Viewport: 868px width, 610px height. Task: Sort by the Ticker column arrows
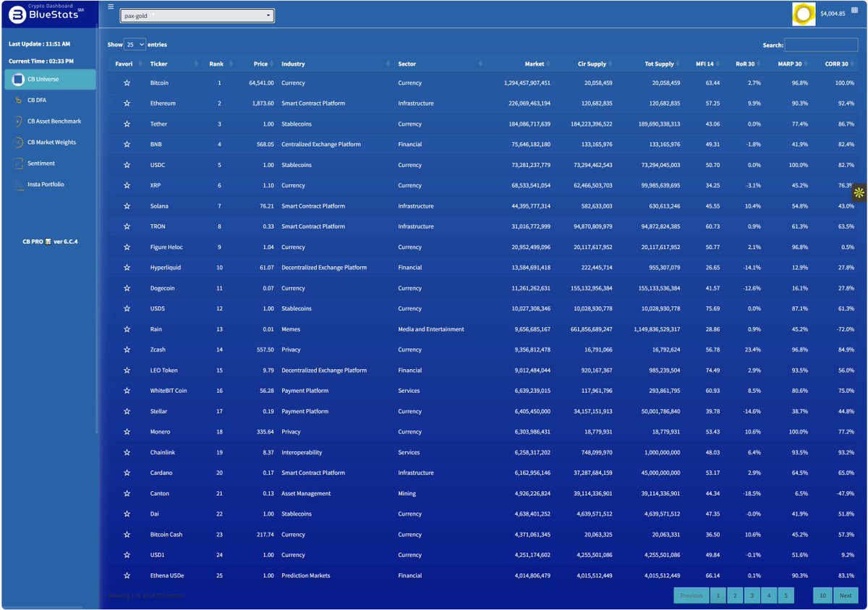click(x=197, y=64)
